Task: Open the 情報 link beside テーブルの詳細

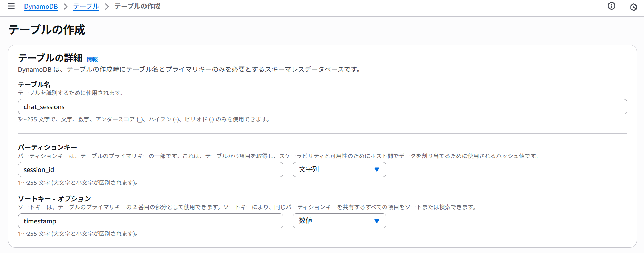Action: tap(92, 59)
